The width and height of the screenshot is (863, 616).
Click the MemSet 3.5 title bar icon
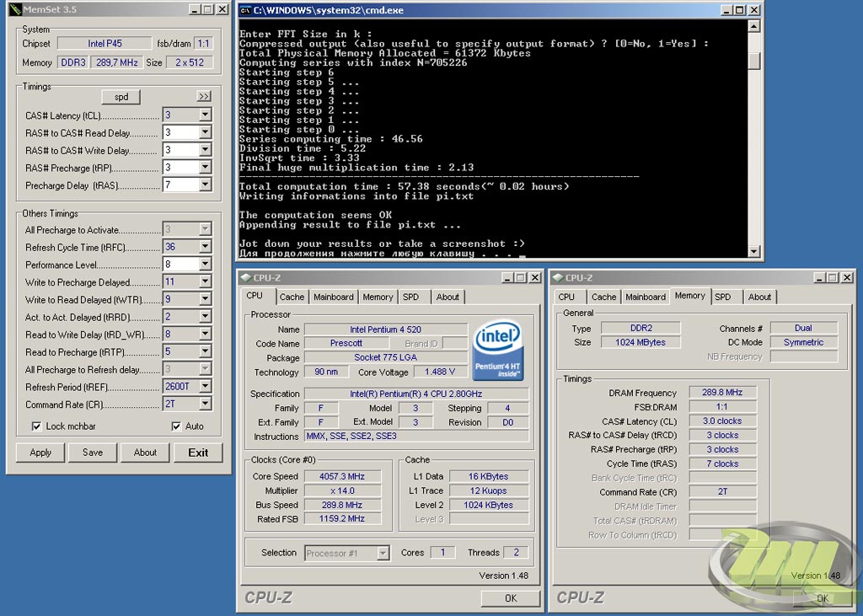click(x=15, y=9)
